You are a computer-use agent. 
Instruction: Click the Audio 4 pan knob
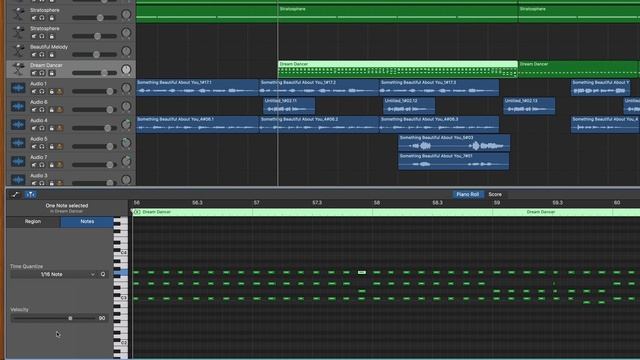click(126, 124)
